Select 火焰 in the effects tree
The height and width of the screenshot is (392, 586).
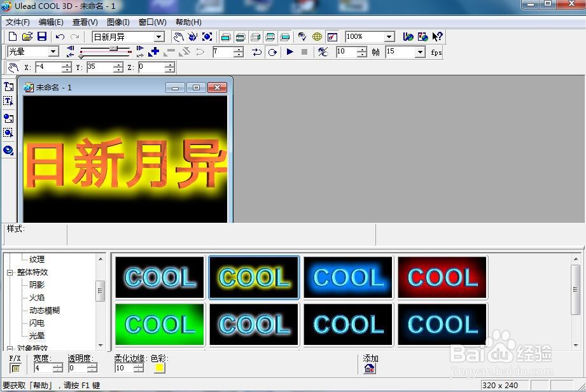[37, 297]
